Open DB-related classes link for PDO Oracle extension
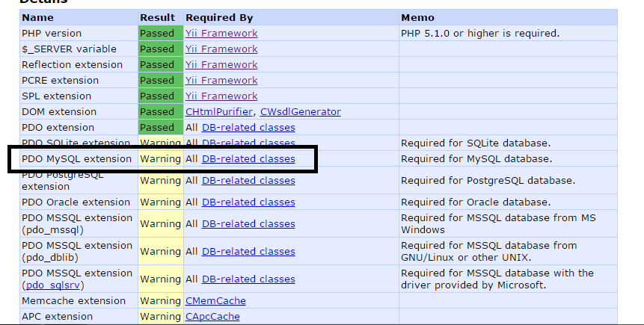The width and height of the screenshot is (644, 325). [x=248, y=202]
